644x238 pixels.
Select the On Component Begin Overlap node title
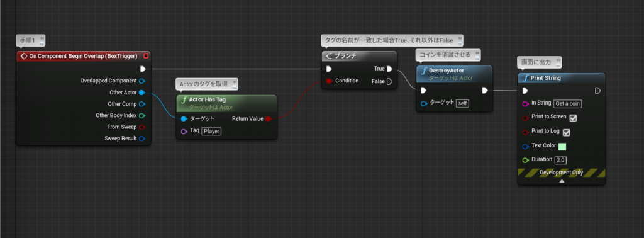pos(84,56)
